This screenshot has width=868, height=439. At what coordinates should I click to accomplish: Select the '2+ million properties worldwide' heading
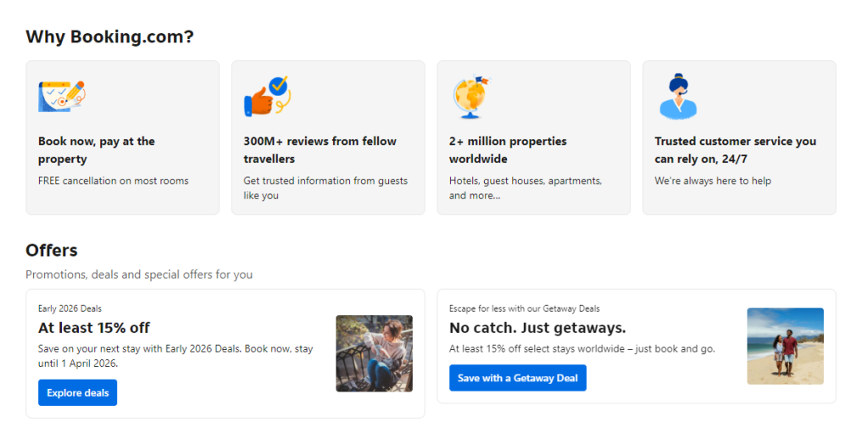pos(508,150)
